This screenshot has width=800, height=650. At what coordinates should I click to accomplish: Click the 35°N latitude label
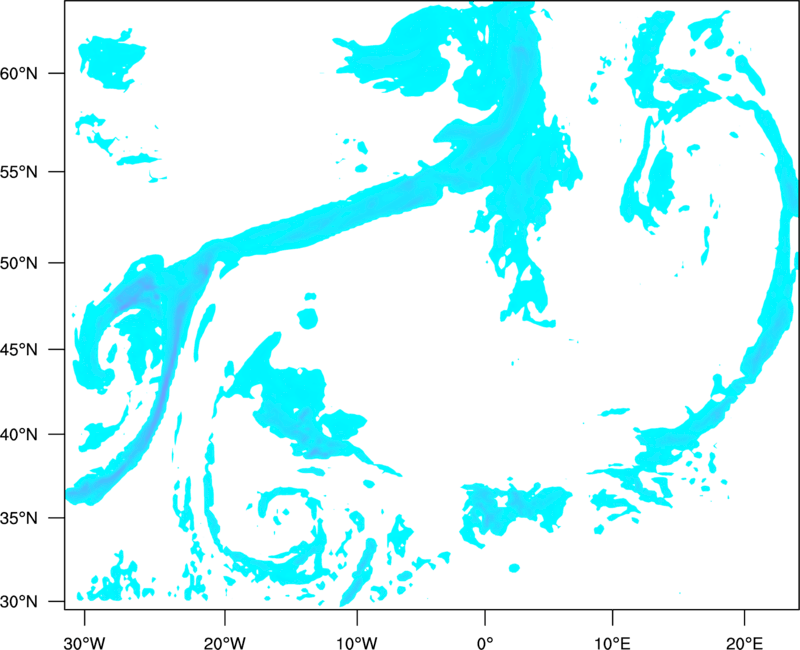(x=19, y=518)
